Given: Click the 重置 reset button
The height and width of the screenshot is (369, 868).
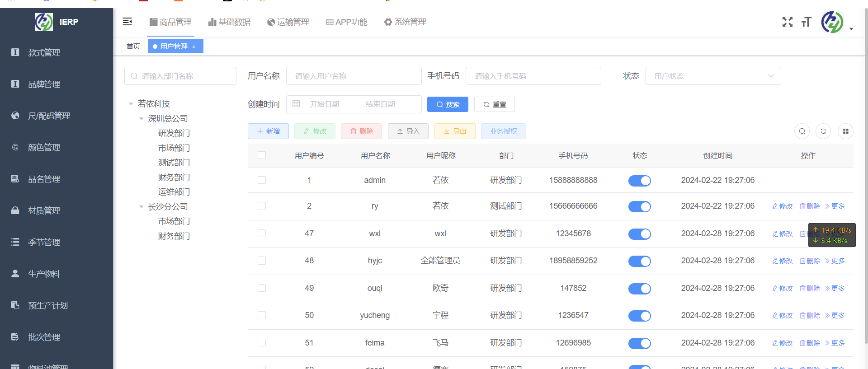Looking at the screenshot, I should [495, 104].
